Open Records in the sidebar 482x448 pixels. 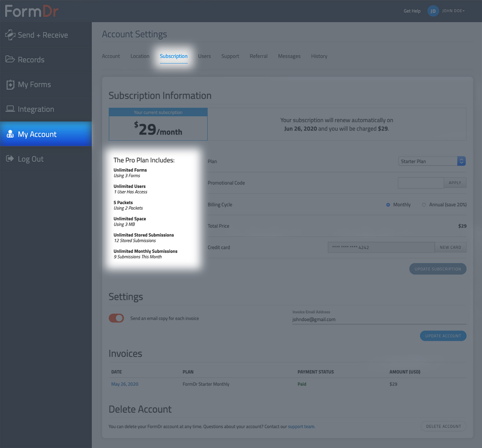(46, 59)
